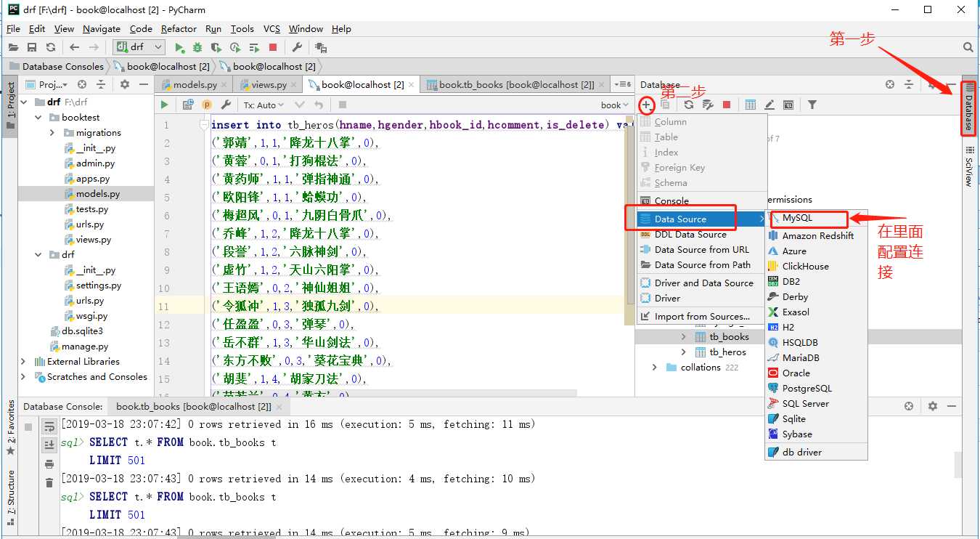Switch to the views.py editor tab
The height and width of the screenshot is (539, 980).
(x=268, y=85)
